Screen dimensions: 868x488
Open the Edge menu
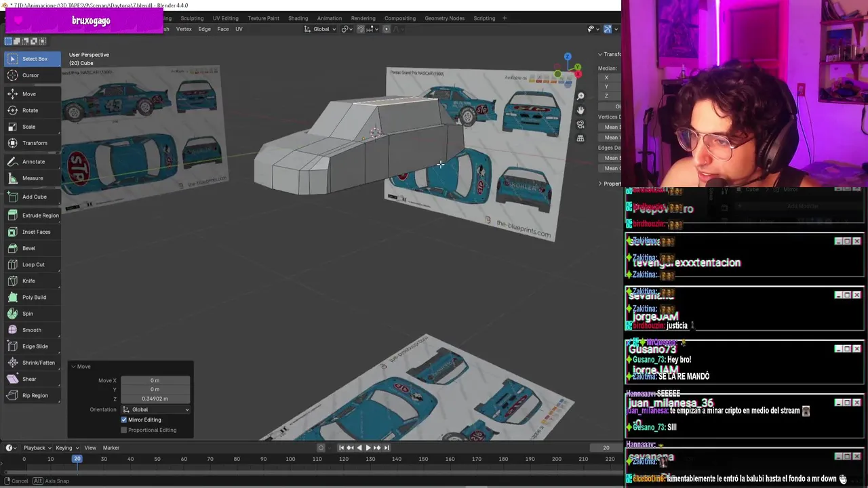pyautogui.click(x=204, y=29)
